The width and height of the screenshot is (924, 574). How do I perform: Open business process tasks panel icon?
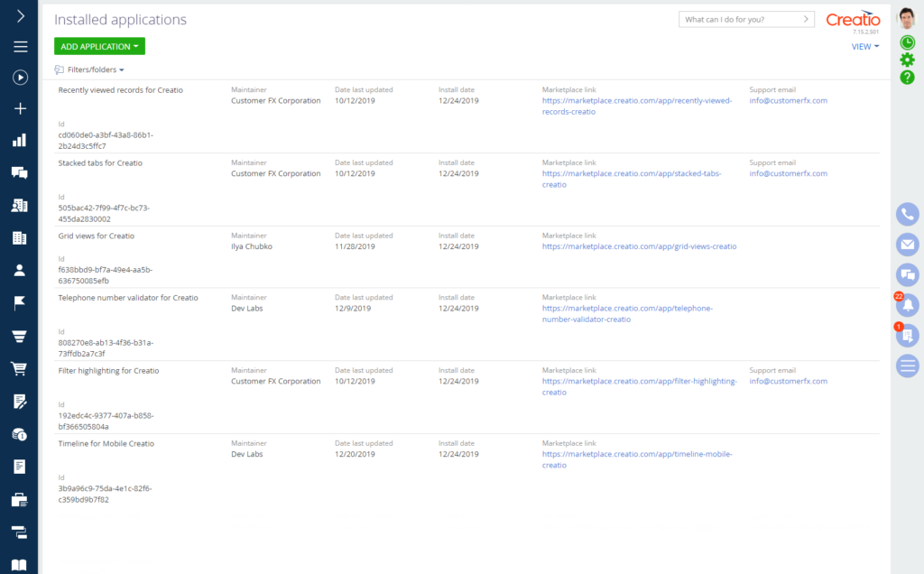click(x=908, y=336)
